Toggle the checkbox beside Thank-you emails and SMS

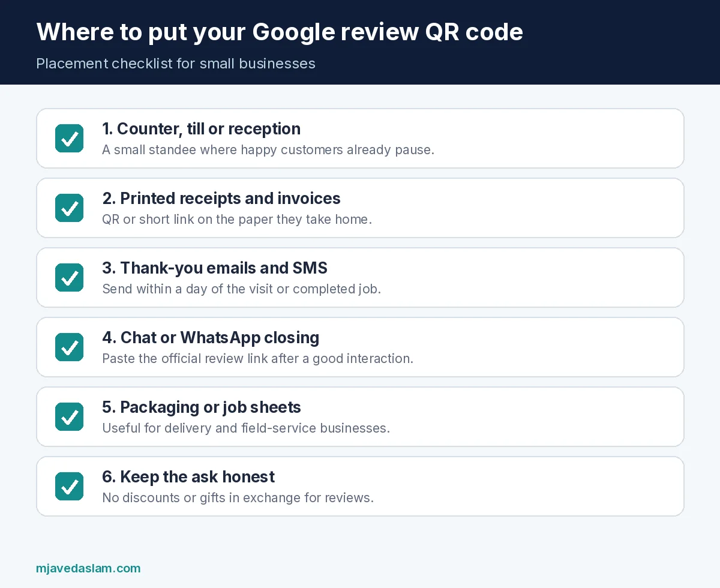[x=69, y=277]
